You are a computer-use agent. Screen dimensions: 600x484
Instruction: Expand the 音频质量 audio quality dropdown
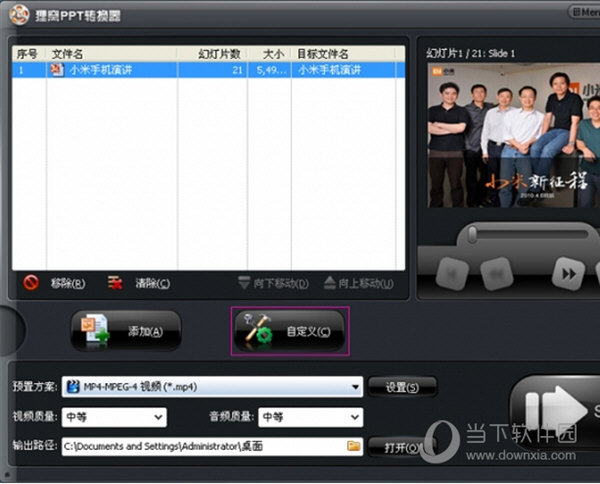point(355,417)
